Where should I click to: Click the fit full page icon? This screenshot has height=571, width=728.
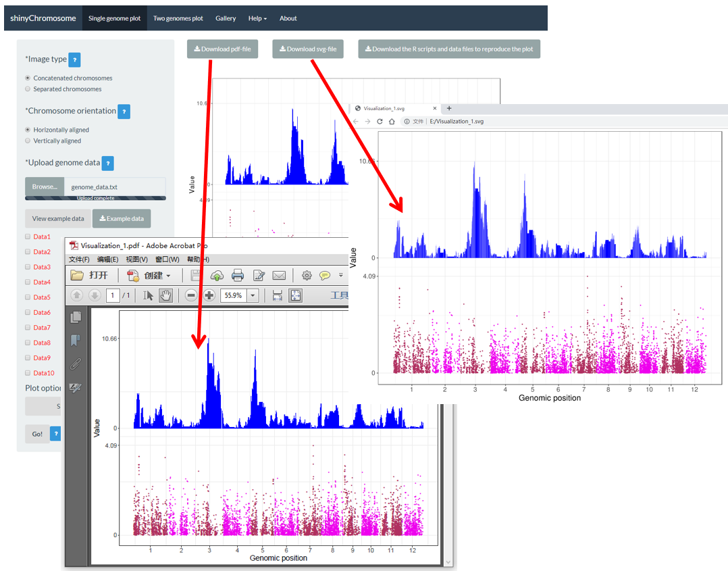(x=295, y=295)
